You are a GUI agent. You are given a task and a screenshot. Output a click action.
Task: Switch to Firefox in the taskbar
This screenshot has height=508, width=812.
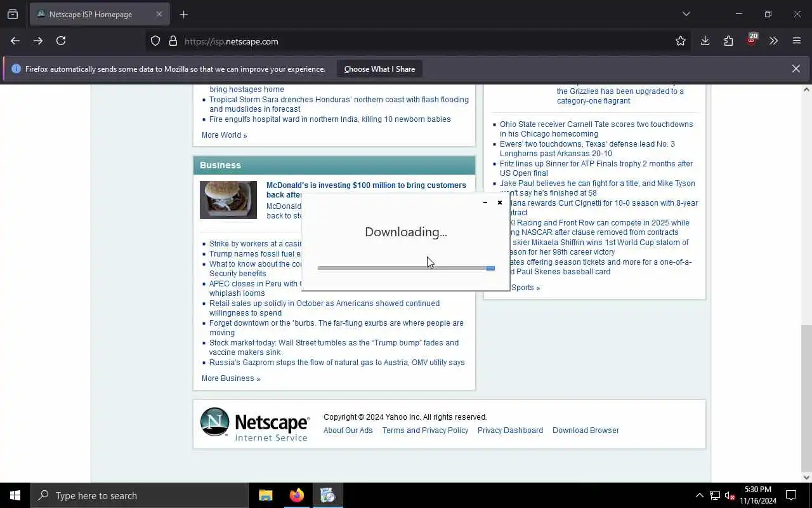297,495
